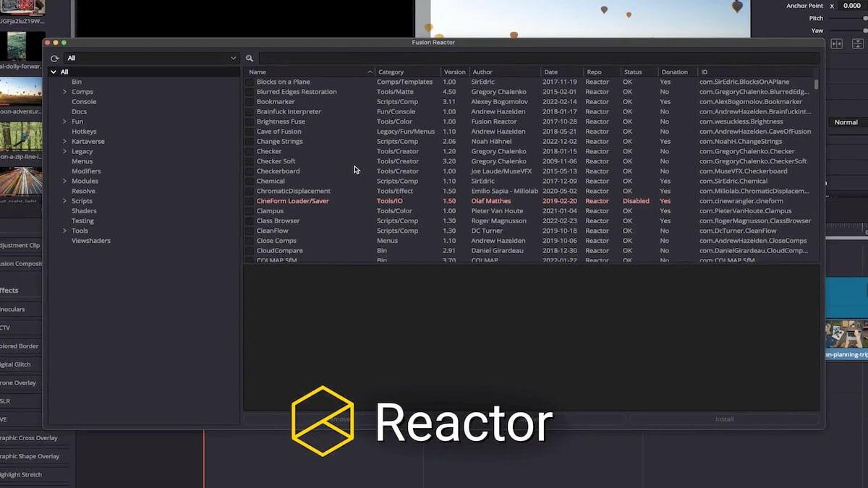Expand the Tools category
The height and width of the screenshot is (488, 868).
click(x=64, y=231)
